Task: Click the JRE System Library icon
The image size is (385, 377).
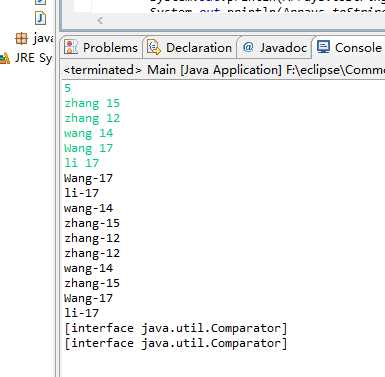Action: (x=5, y=58)
